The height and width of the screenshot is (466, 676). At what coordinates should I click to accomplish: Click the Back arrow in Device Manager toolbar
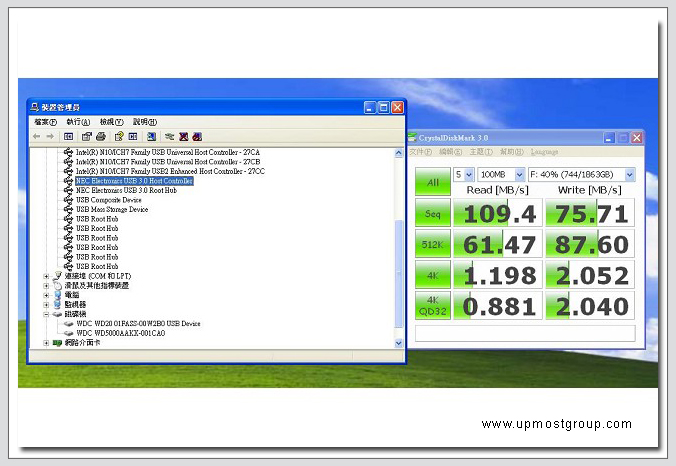[37, 136]
